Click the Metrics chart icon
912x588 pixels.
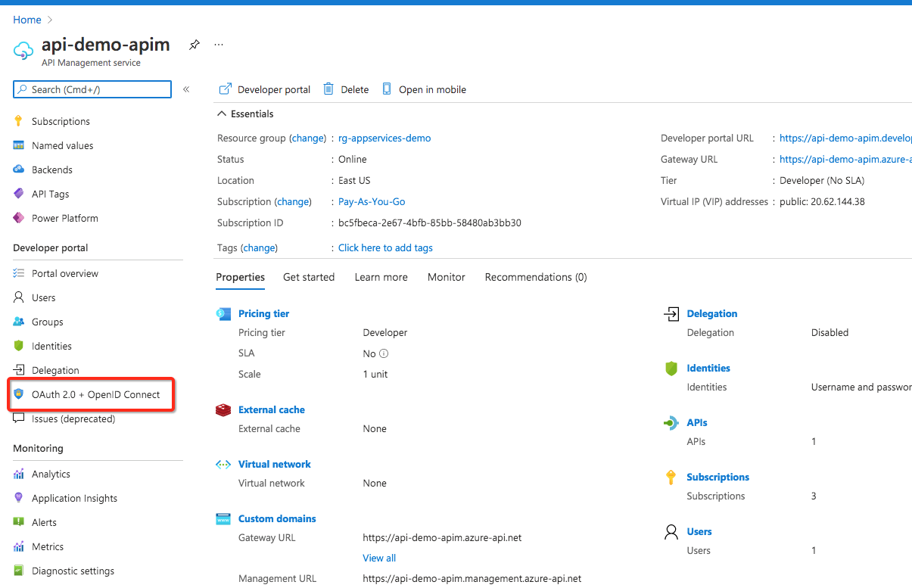click(19, 546)
